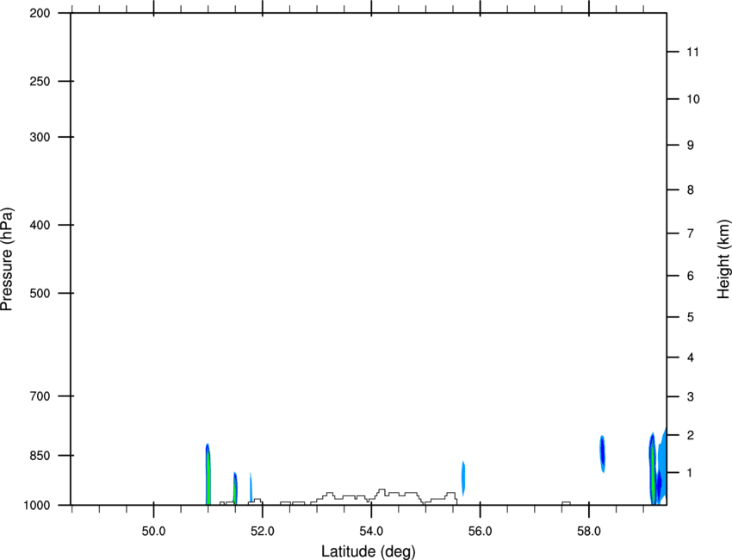Click the light blue streak near 55.7
Image resolution: width=732 pixels, height=560 pixels.
[463, 478]
